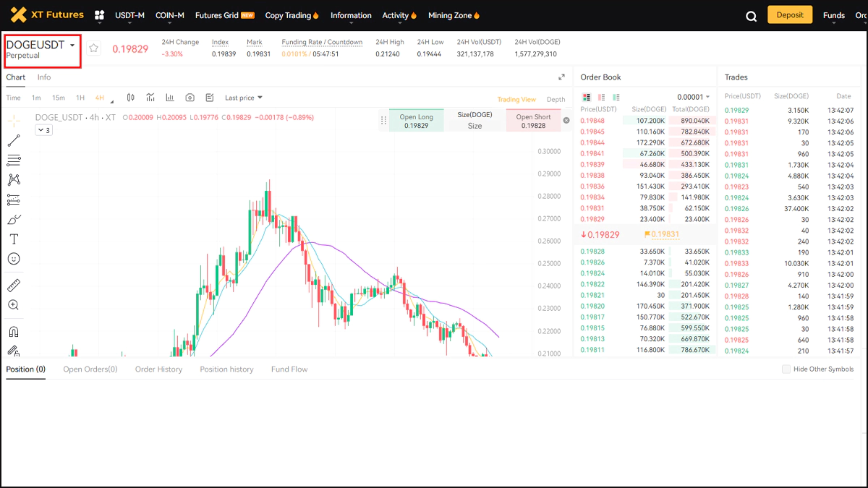Switch to the Chart tab
The image size is (868, 488).
15,77
